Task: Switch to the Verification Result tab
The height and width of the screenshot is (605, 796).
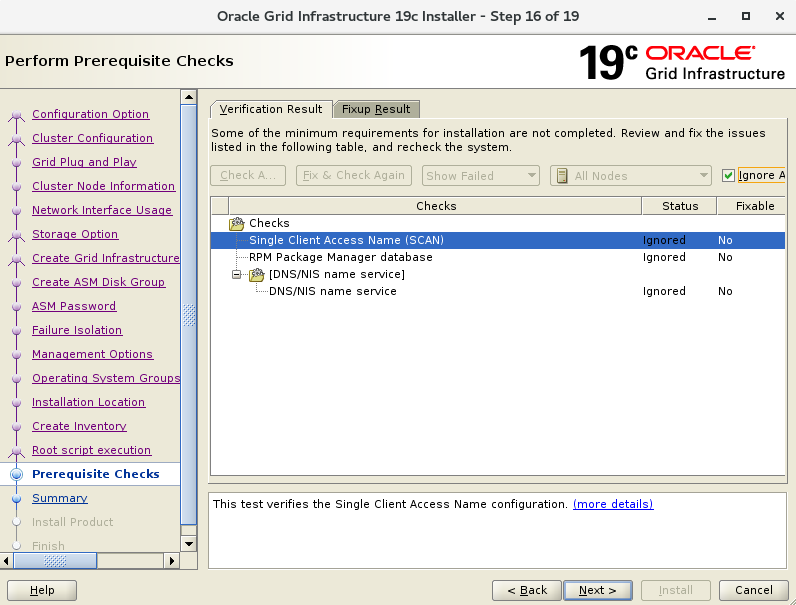Action: (x=271, y=109)
